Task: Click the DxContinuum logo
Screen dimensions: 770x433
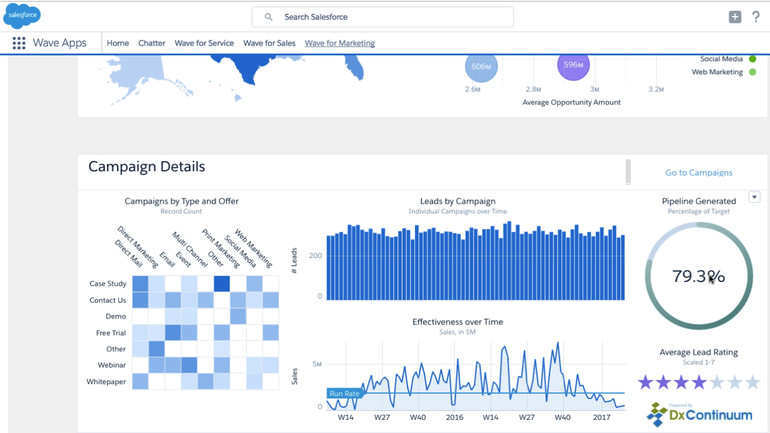Action: click(x=699, y=414)
